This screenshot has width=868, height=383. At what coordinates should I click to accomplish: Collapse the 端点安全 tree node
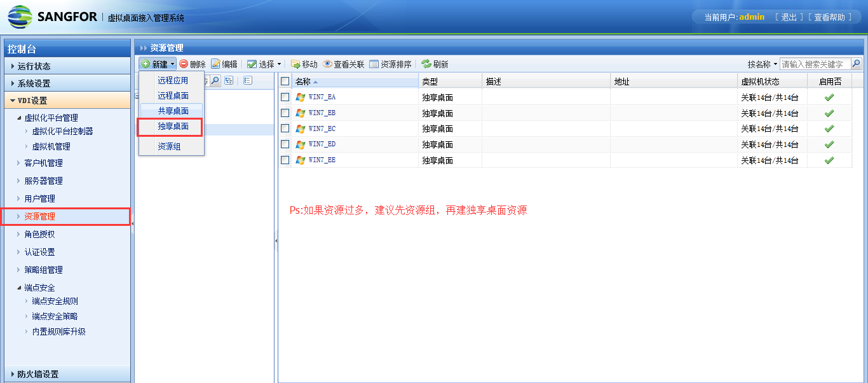pos(18,288)
